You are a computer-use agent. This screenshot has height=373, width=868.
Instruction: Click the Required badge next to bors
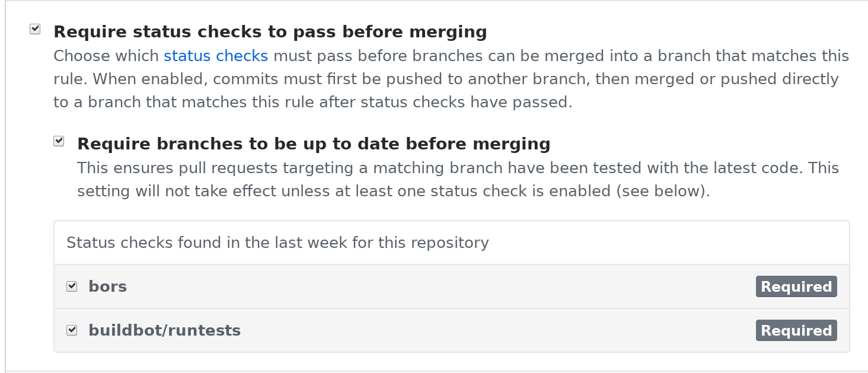[x=796, y=286]
